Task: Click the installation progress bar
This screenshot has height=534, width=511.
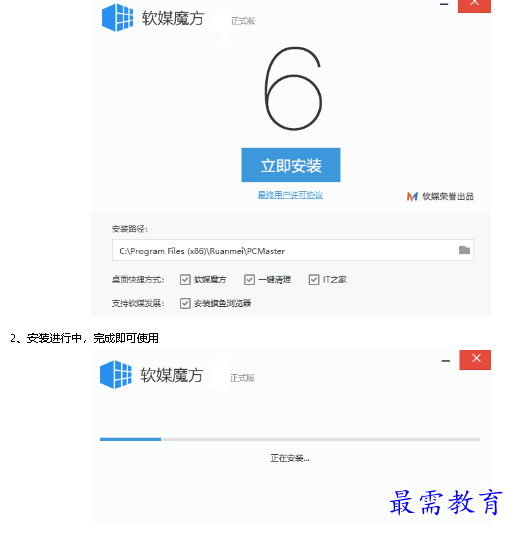Action: pyautogui.click(x=290, y=439)
